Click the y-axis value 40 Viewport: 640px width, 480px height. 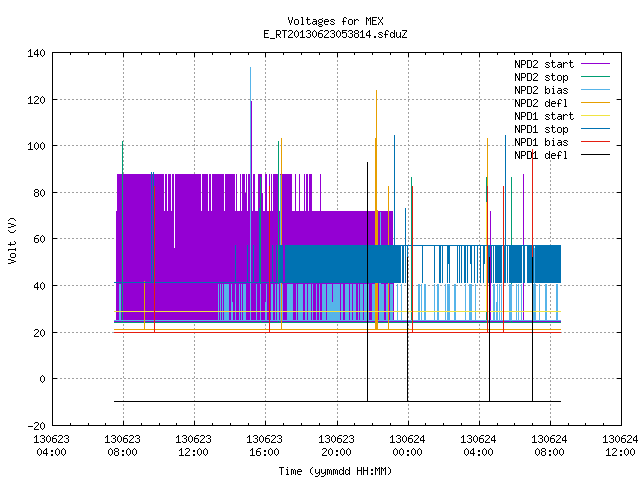(39, 286)
